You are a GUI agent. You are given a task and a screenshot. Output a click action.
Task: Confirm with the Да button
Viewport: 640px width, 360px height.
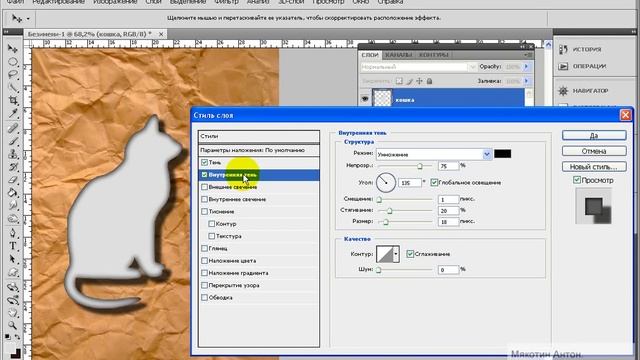pos(594,136)
